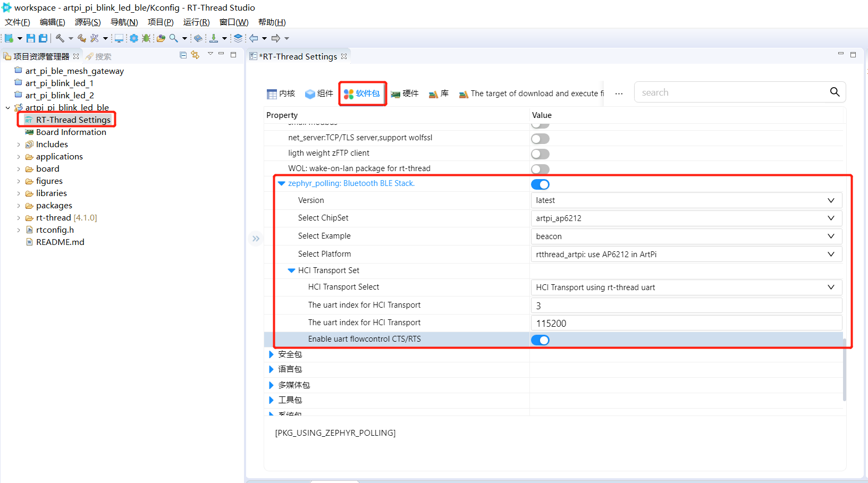
Task: Click the blue gear settings icon
Action: pos(134,38)
